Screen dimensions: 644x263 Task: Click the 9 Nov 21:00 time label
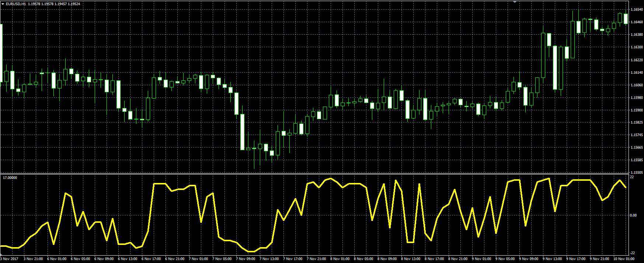599,259
